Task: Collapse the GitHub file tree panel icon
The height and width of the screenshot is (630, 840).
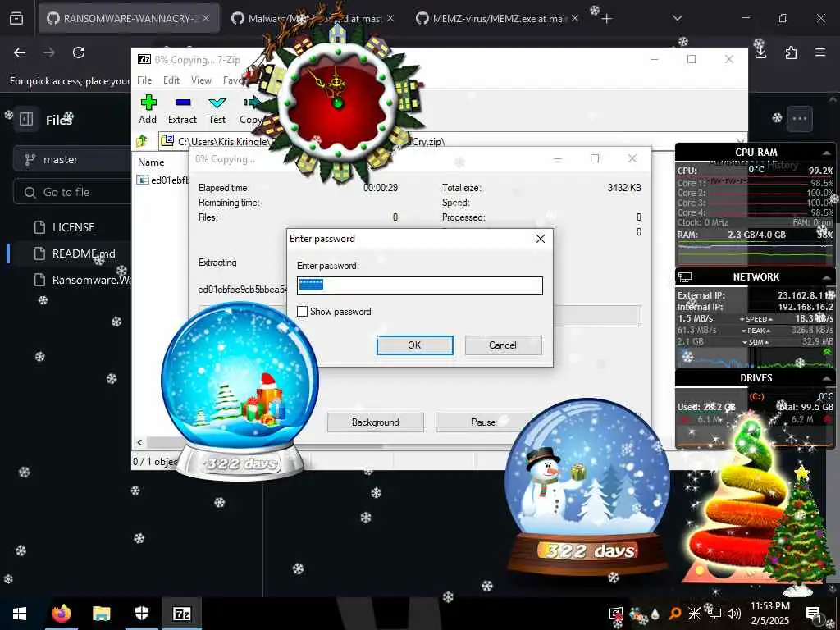Action: point(26,119)
